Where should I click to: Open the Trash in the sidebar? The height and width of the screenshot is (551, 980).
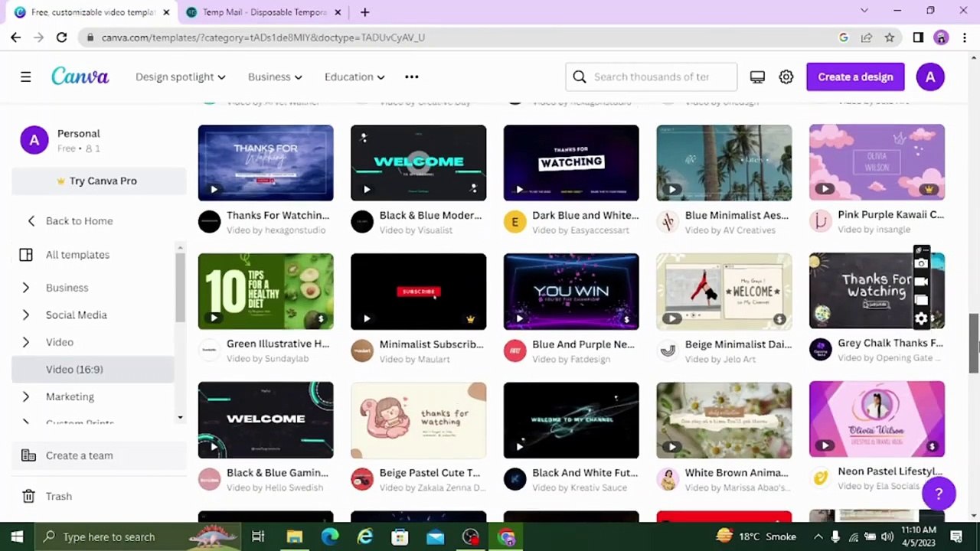[59, 496]
